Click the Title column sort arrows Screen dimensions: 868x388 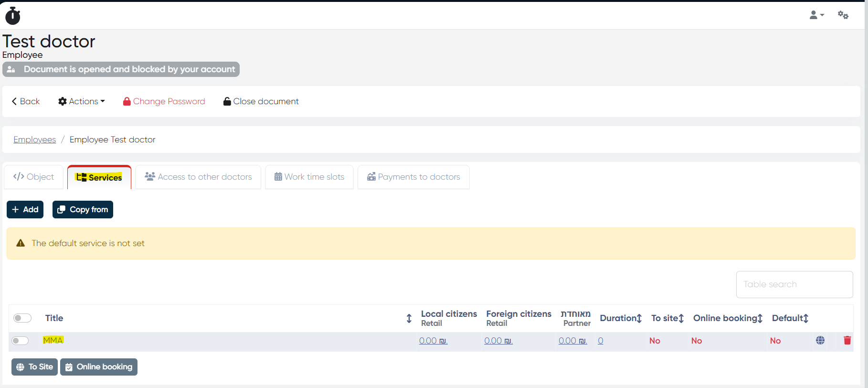[409, 319]
